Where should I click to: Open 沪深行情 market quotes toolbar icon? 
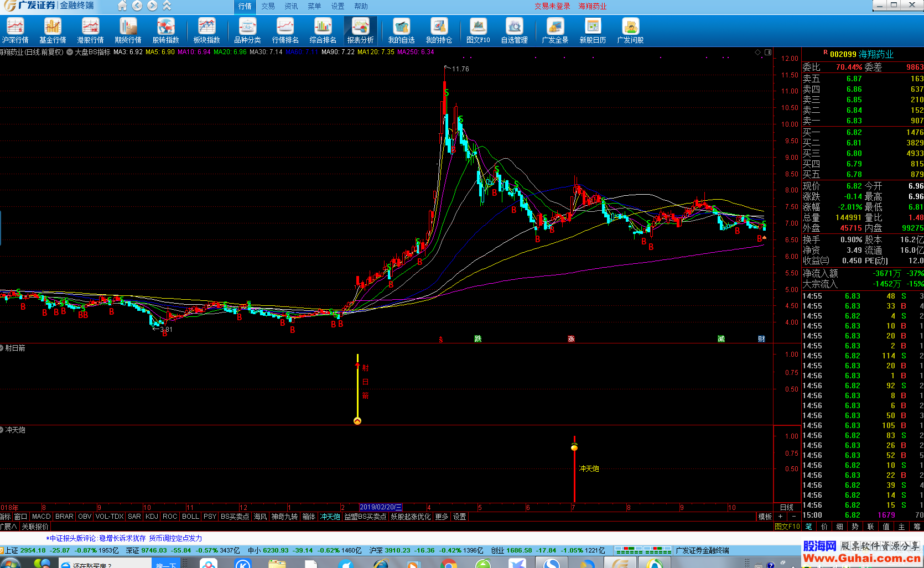tap(15, 30)
